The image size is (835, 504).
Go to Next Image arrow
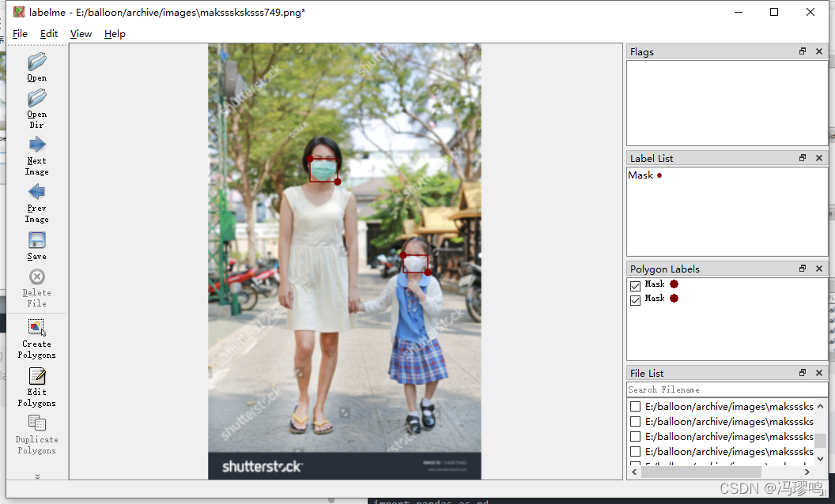coord(36,145)
